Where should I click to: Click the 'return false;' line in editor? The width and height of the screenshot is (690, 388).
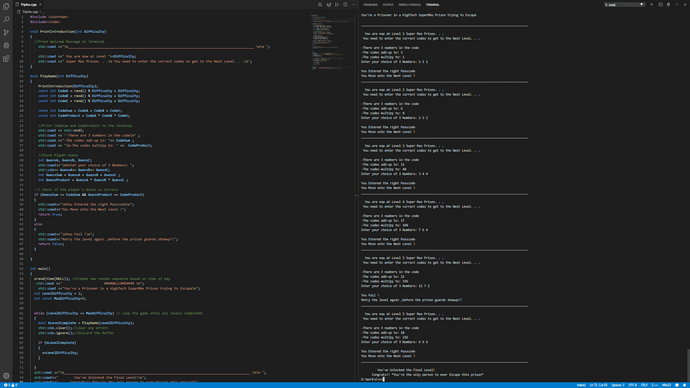click(x=51, y=244)
